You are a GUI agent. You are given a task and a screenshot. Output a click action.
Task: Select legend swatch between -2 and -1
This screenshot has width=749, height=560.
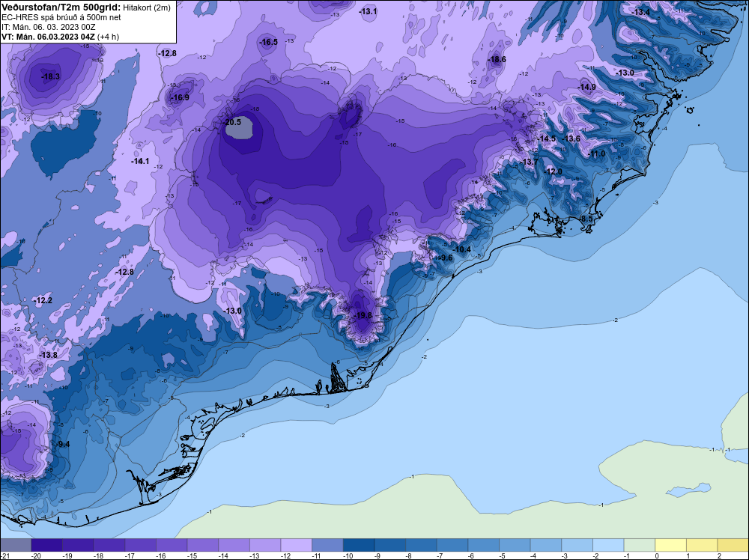608,545
